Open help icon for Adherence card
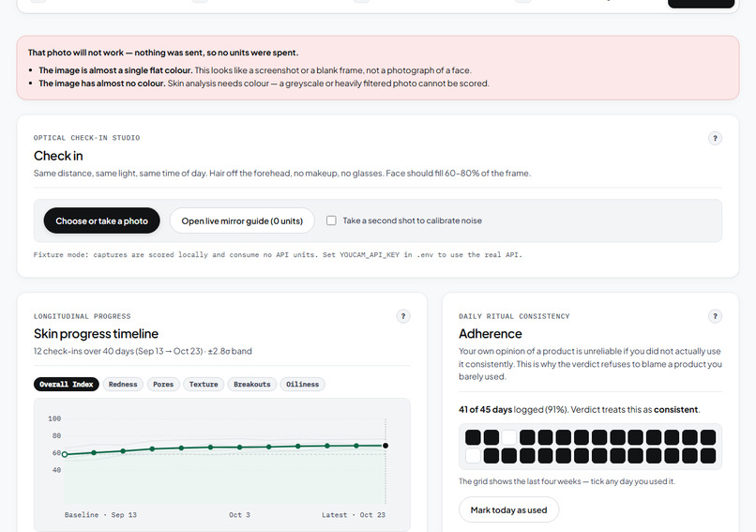The image size is (756, 532). pyautogui.click(x=715, y=316)
